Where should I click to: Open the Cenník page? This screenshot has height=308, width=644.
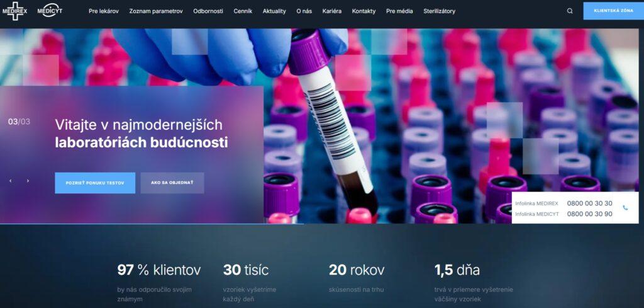tap(243, 11)
